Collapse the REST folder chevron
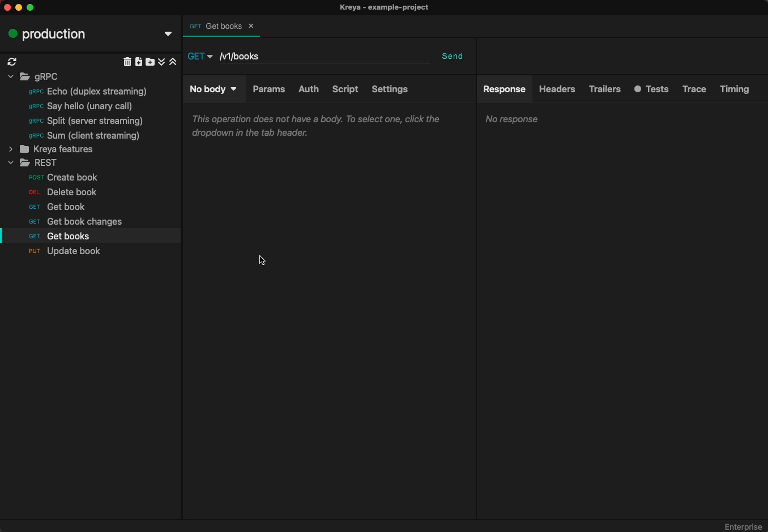The width and height of the screenshot is (768, 532). [x=11, y=163]
